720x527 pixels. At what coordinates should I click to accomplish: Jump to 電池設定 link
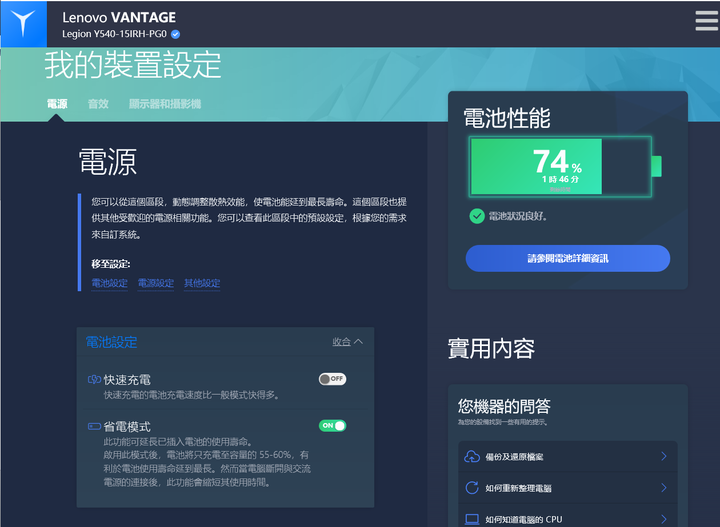tap(109, 283)
